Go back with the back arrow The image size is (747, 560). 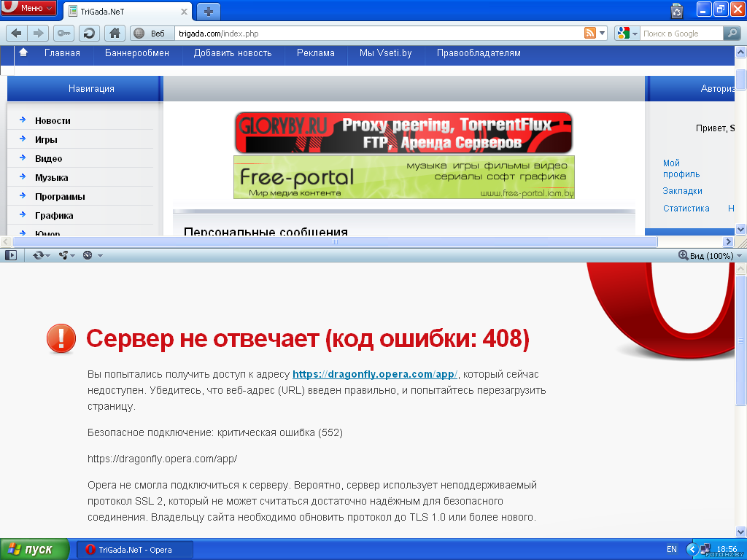[16, 34]
